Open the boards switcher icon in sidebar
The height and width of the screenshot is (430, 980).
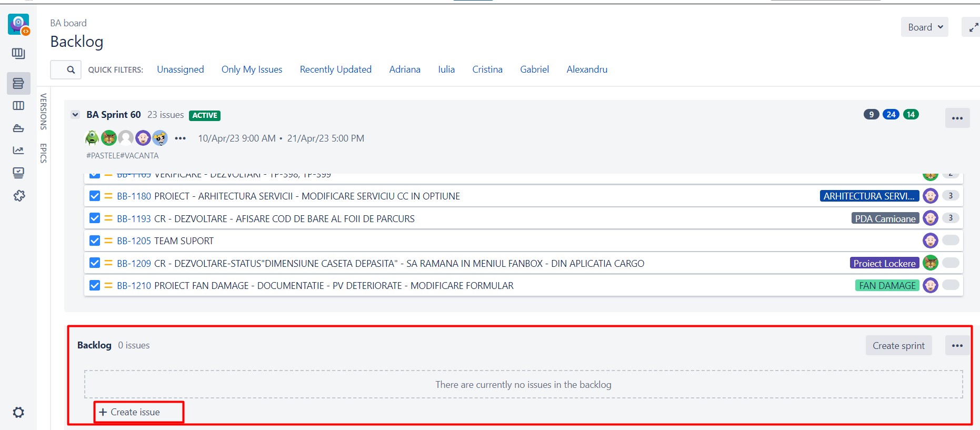pos(18,53)
